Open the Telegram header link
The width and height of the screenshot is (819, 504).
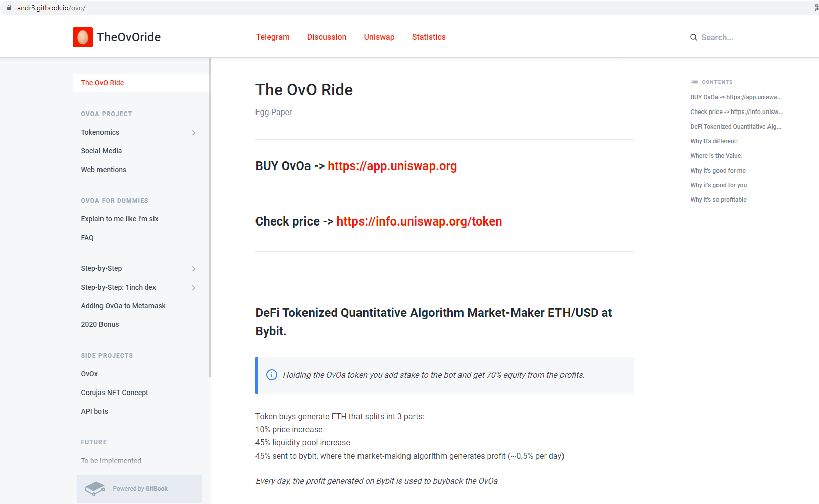tap(273, 37)
